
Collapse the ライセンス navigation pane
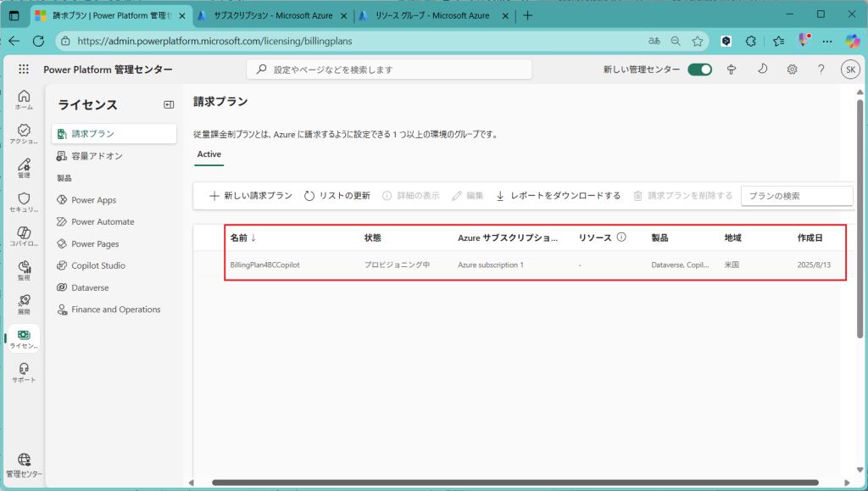[169, 104]
